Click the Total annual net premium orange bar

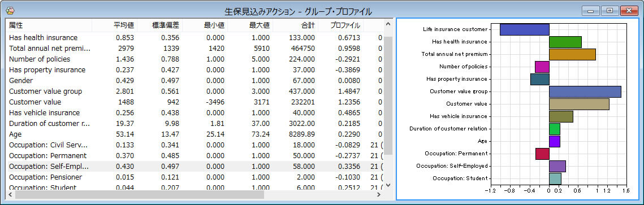pyautogui.click(x=572, y=54)
